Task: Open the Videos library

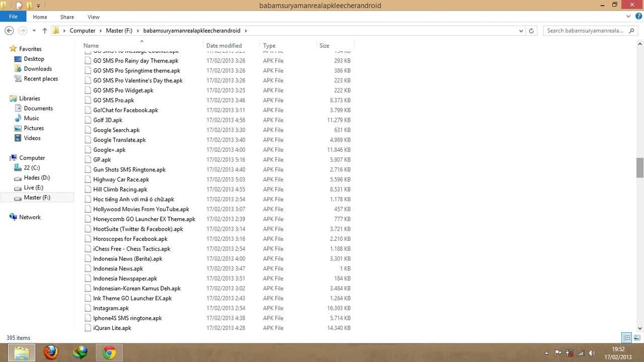Action: pos(32,138)
